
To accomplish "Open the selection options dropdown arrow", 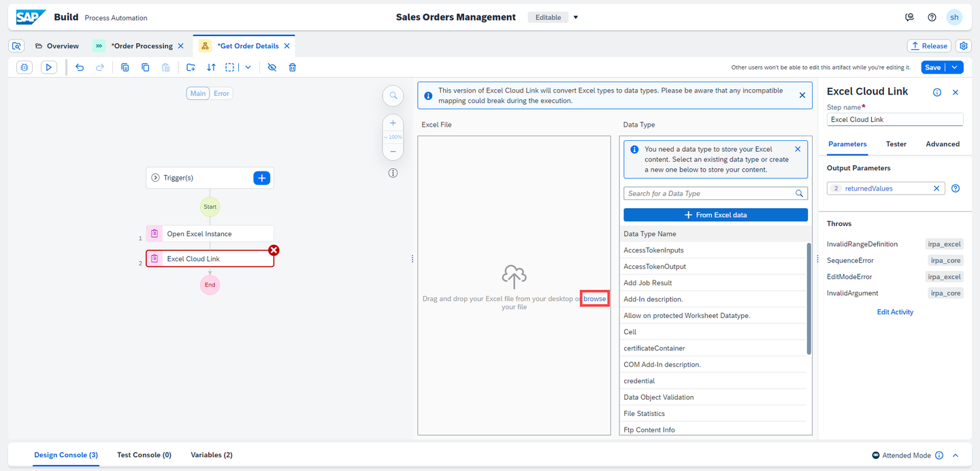I will pyautogui.click(x=248, y=67).
